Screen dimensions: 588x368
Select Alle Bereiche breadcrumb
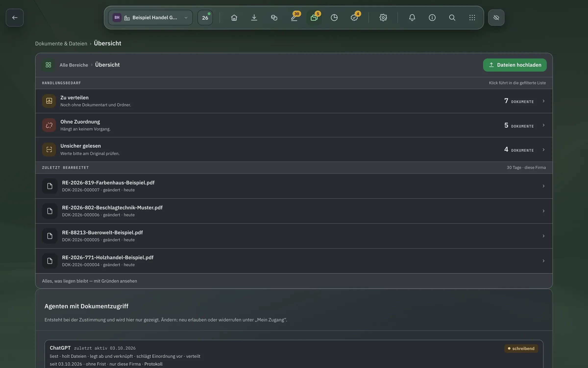pos(74,65)
